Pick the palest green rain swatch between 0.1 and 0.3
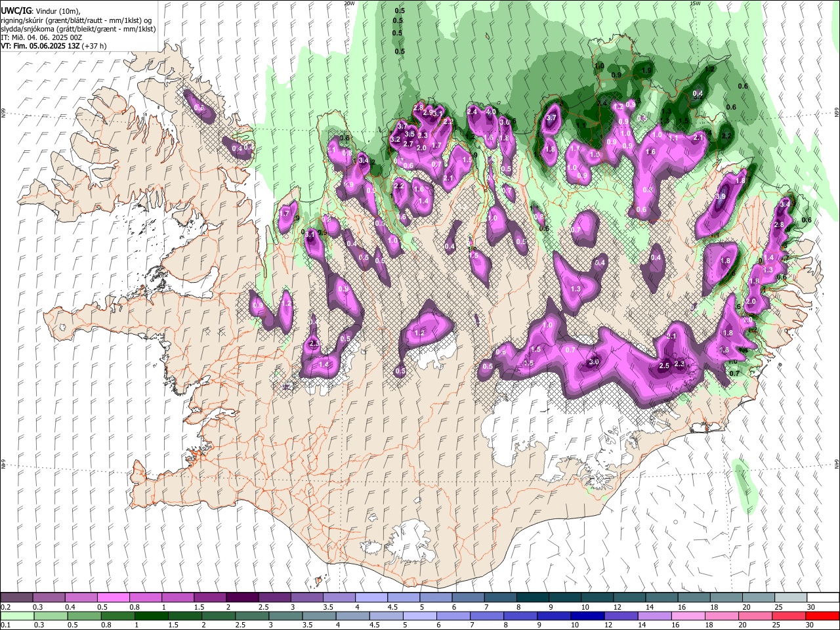The height and width of the screenshot is (630, 840). (x=17, y=616)
